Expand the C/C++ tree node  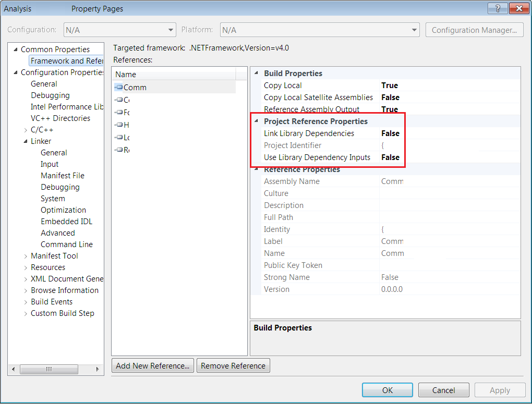[26, 130]
